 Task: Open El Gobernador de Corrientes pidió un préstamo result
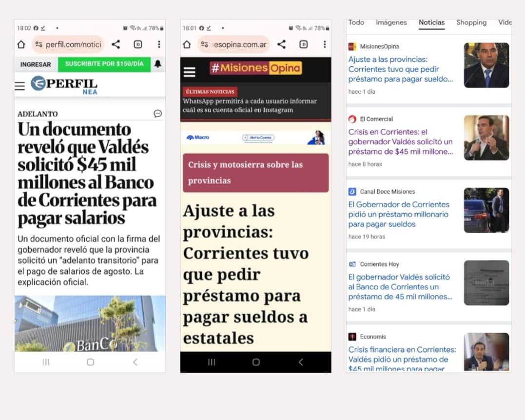pyautogui.click(x=399, y=214)
